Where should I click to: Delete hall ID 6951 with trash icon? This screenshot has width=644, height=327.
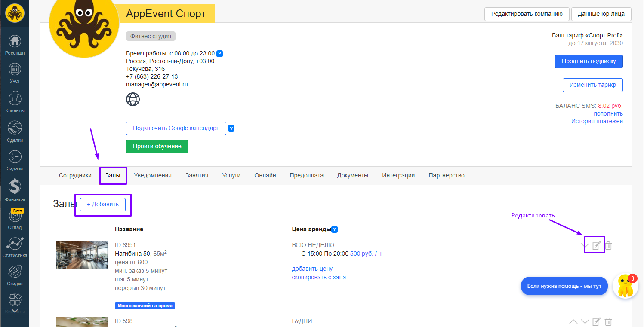pyautogui.click(x=608, y=246)
